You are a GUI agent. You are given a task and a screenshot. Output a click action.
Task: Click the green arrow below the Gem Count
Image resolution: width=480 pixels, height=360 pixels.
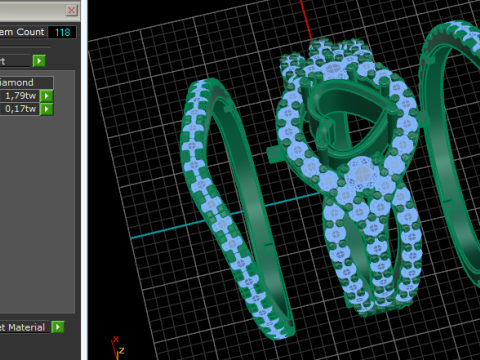click(x=39, y=61)
